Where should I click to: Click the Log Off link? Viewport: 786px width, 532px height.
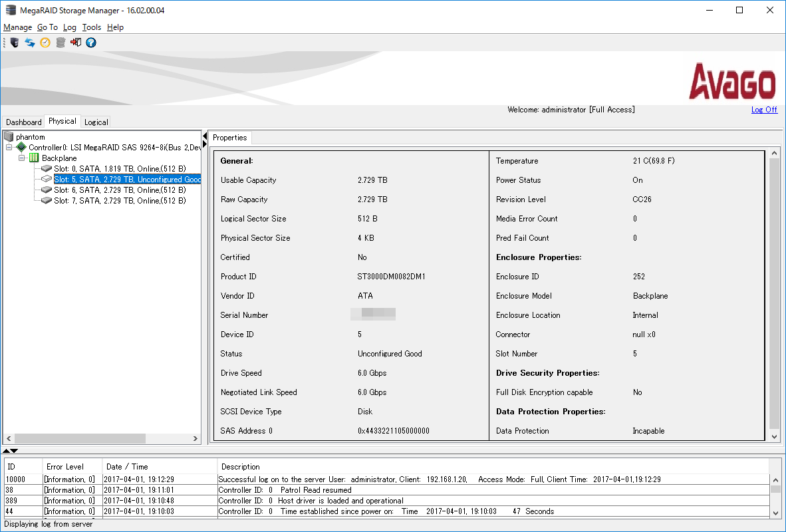[x=764, y=110]
